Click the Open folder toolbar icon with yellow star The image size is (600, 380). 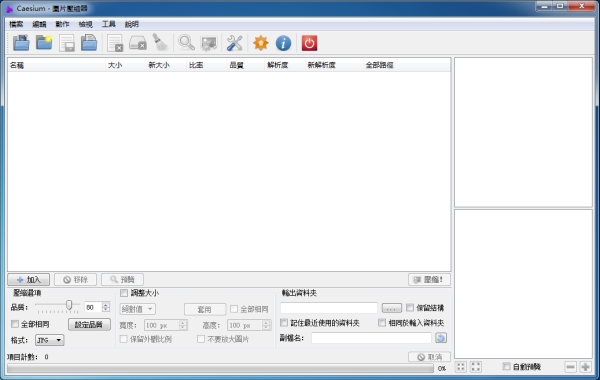click(x=44, y=43)
